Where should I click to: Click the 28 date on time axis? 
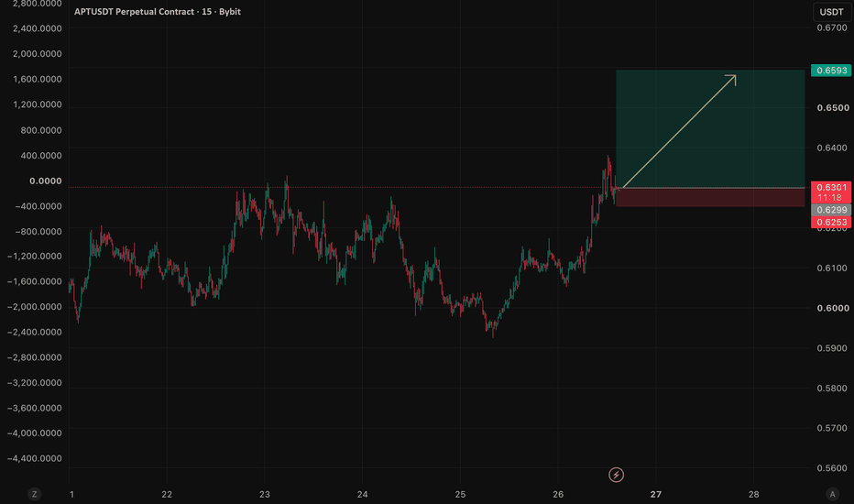(x=753, y=494)
